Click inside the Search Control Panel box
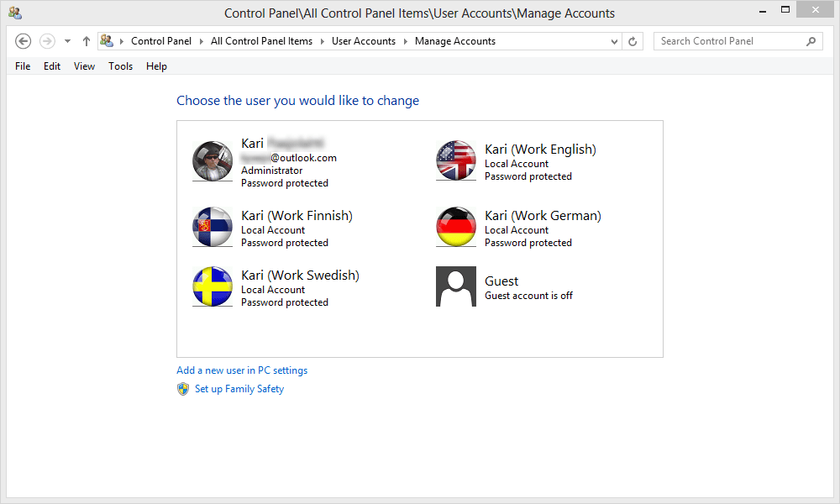Screen dimensions: 840x504 click(731, 40)
